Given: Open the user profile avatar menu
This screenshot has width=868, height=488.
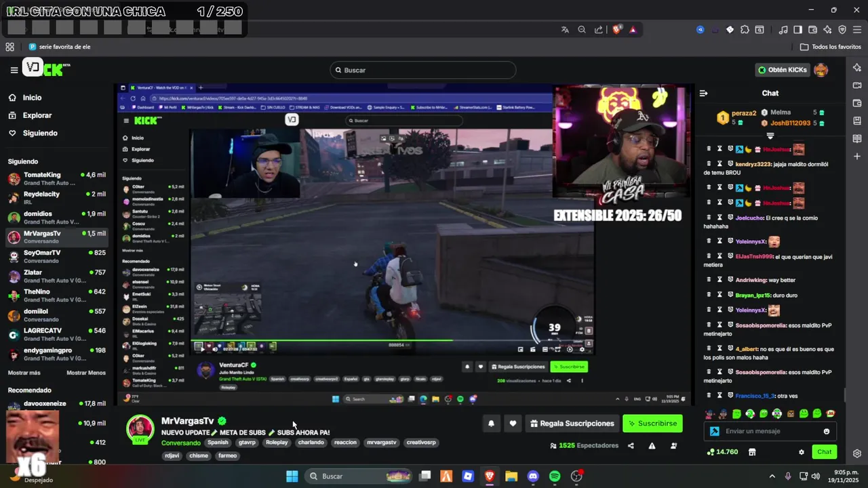Looking at the screenshot, I should (821, 70).
